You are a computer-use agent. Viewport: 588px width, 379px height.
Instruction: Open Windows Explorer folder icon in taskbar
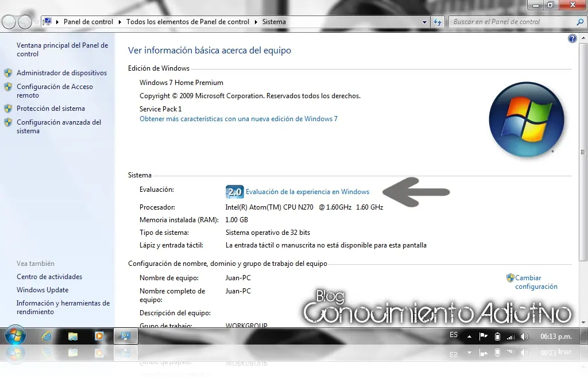73,337
